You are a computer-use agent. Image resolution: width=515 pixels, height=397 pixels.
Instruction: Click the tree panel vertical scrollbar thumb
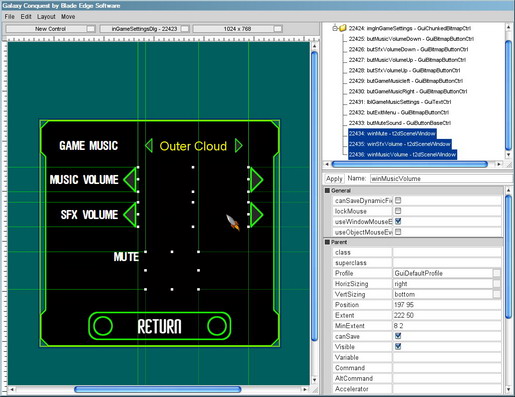(x=508, y=95)
